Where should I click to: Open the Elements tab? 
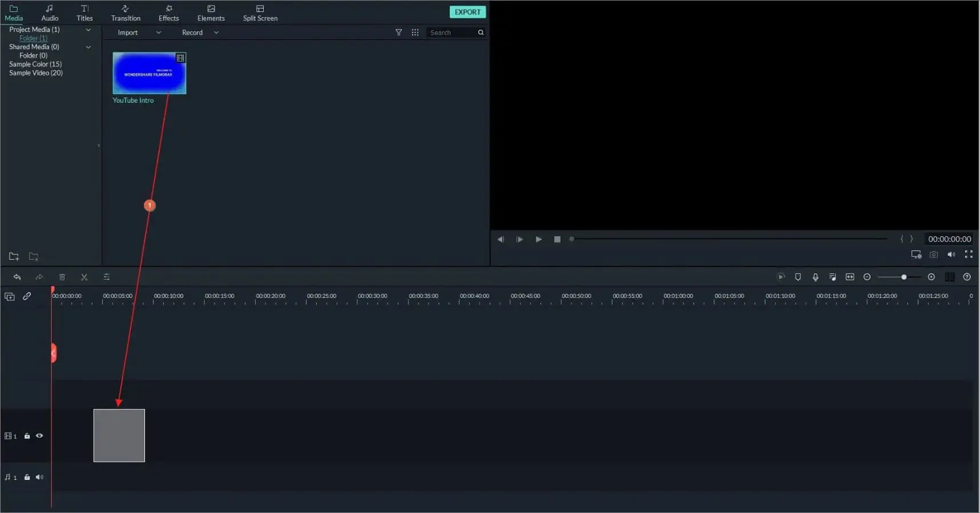(211, 13)
